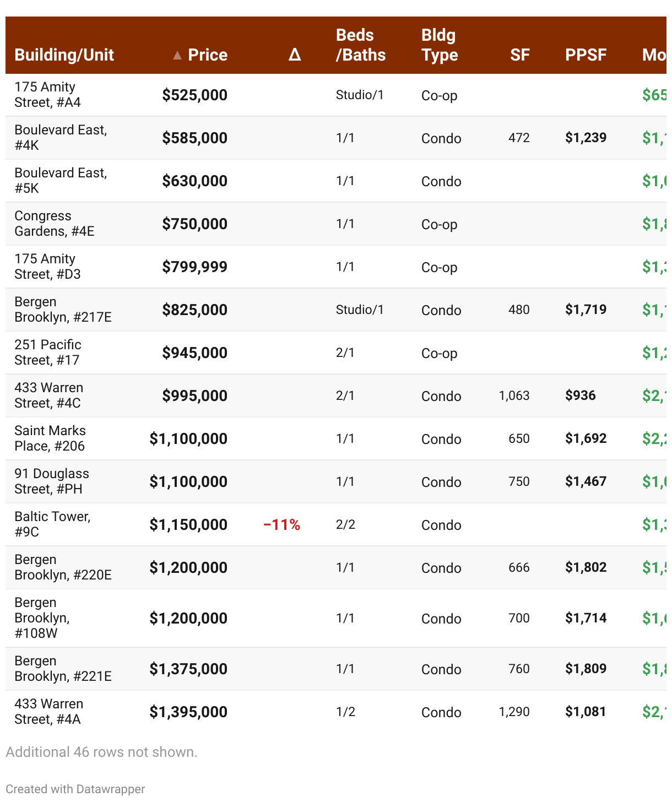The height and width of the screenshot is (802, 672).
Task: Click the Baltic Tower −11% price change
Action: tap(281, 525)
